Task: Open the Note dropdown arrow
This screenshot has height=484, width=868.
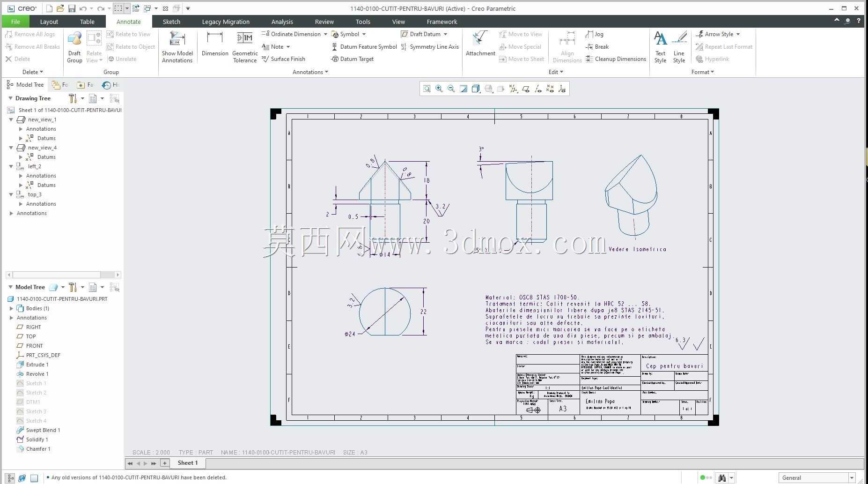Action: click(x=288, y=47)
